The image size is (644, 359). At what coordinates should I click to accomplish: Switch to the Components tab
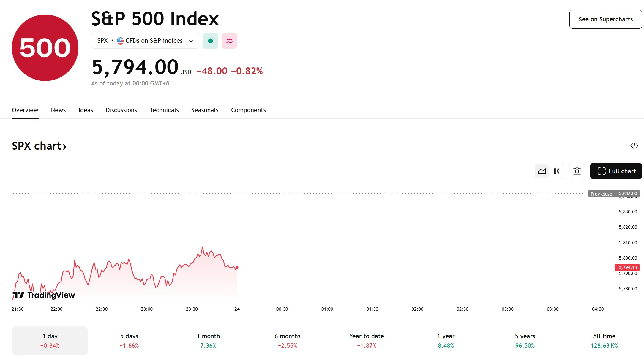pos(248,110)
